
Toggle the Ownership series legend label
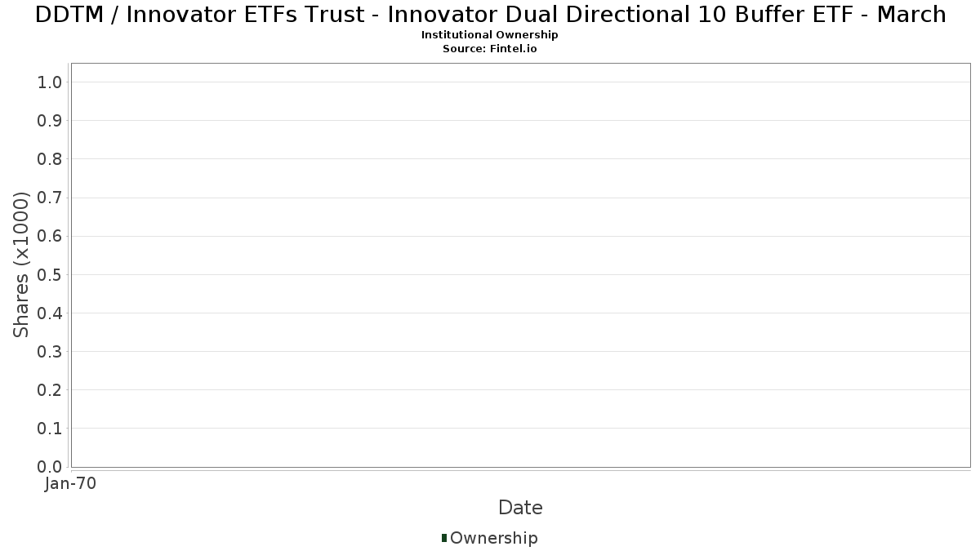point(493,538)
